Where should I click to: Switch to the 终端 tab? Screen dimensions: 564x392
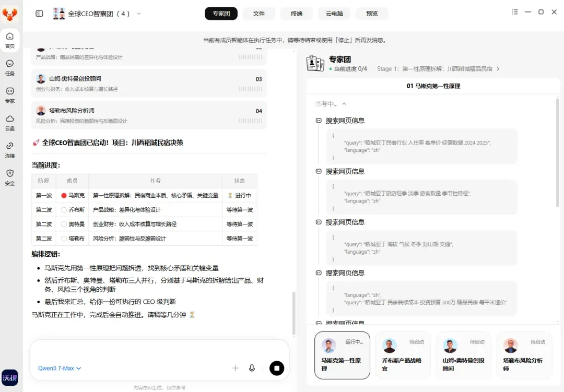[x=297, y=14]
